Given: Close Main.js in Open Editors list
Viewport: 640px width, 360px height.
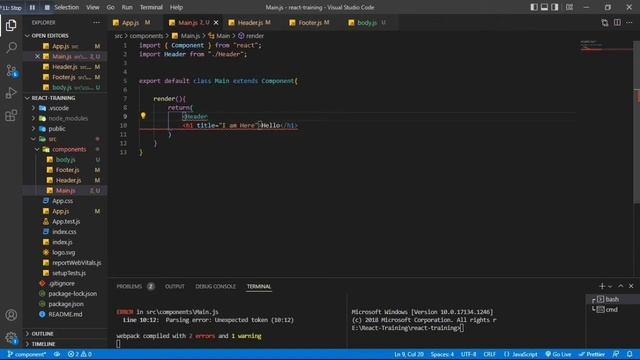Looking at the screenshot, I should click(x=38, y=56).
